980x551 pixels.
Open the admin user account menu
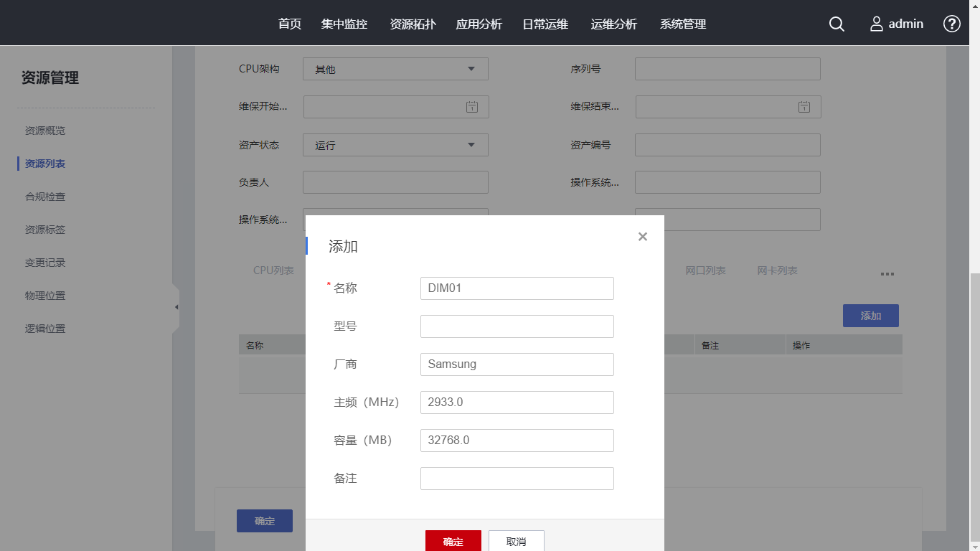pos(897,24)
